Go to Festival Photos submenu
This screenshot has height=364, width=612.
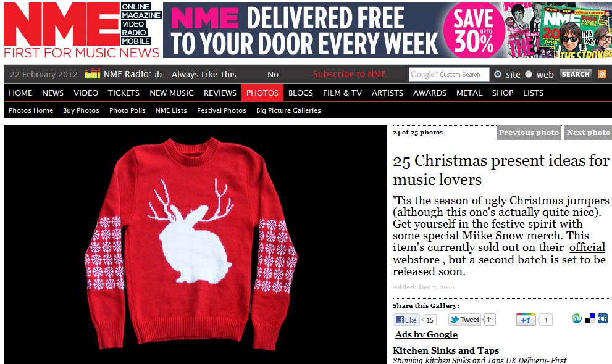point(221,110)
